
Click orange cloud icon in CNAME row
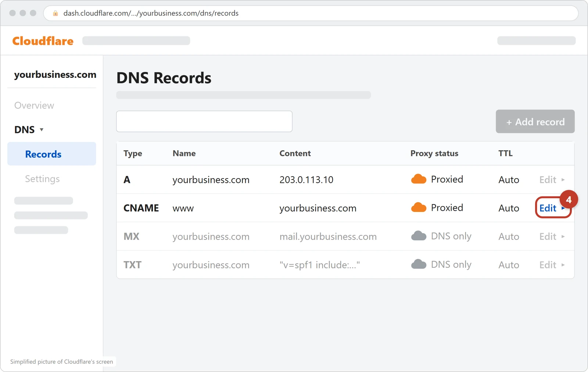[419, 207]
